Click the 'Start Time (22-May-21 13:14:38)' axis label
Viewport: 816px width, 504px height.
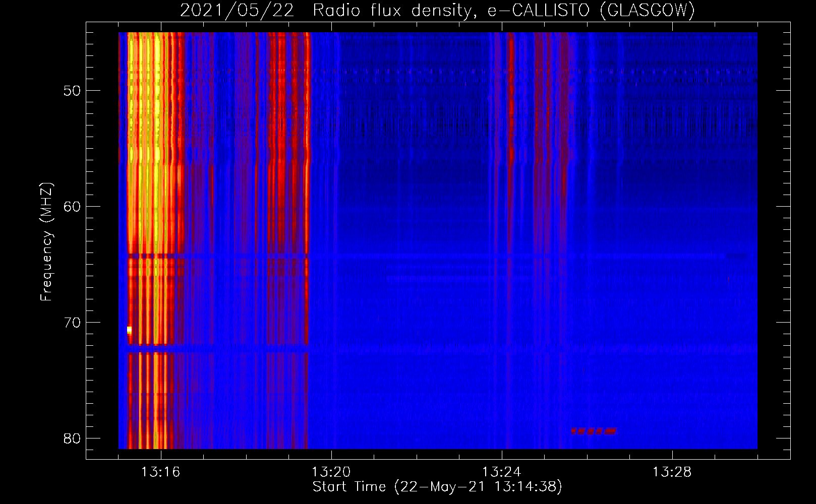[x=437, y=487]
